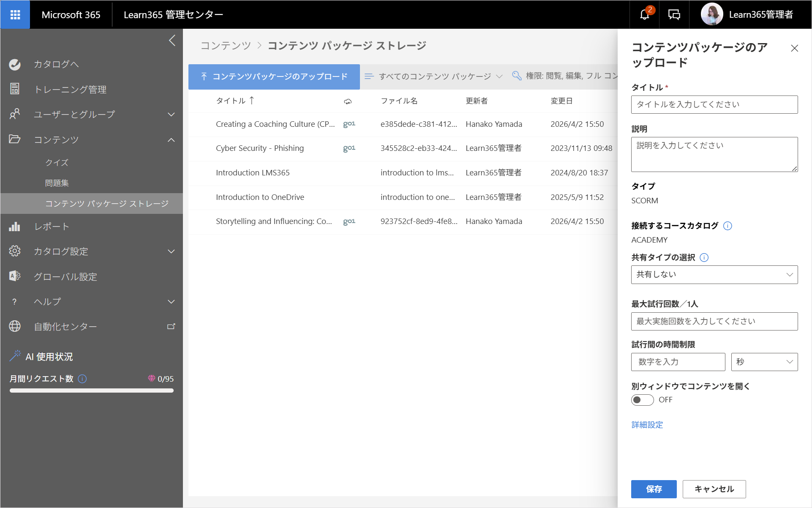The height and width of the screenshot is (508, 812).
Task: Click Learn365 管理センター header title
Action: (174, 15)
